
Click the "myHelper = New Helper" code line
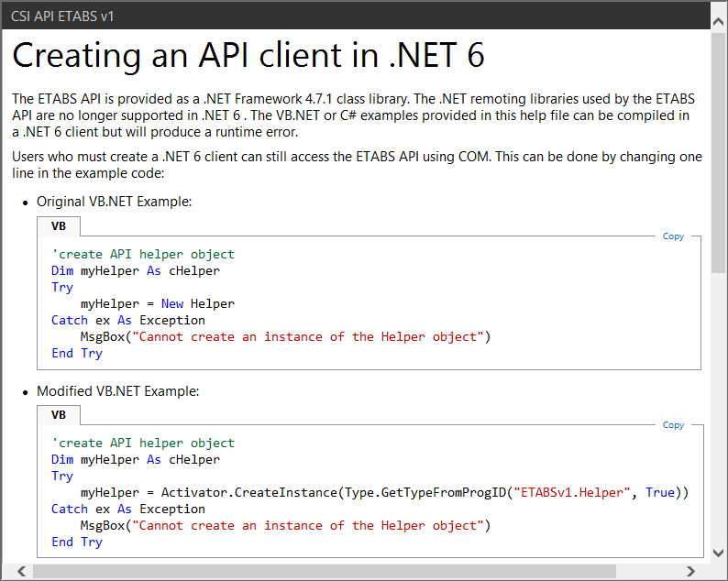157,303
